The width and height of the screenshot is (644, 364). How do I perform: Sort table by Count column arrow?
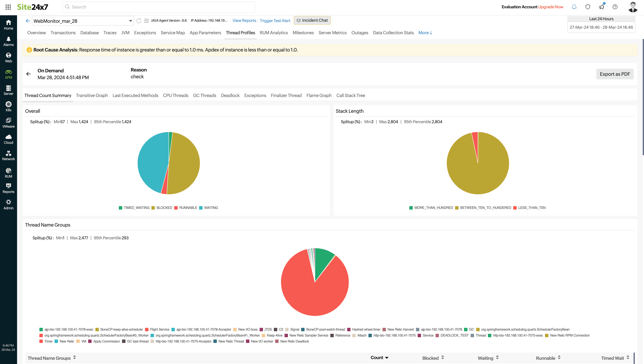click(x=387, y=358)
